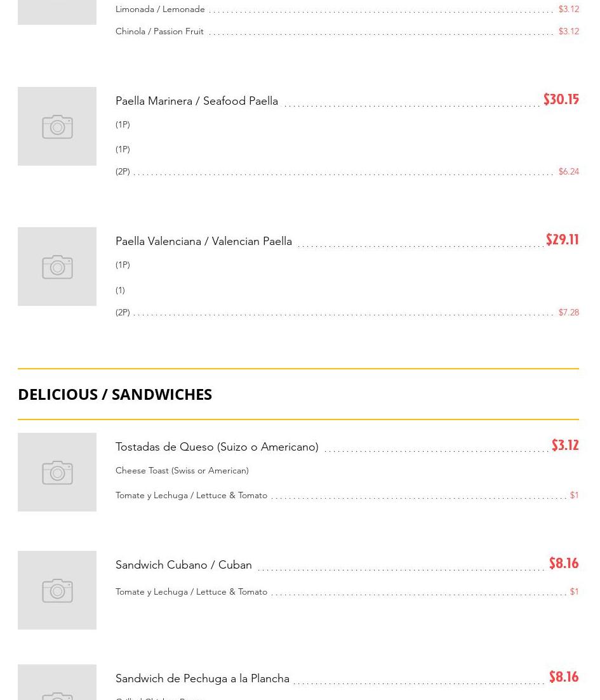Image resolution: width=600 pixels, height=700 pixels.
Task: Open the Sandwich Cubano photo placeholder
Action: coord(57,590)
